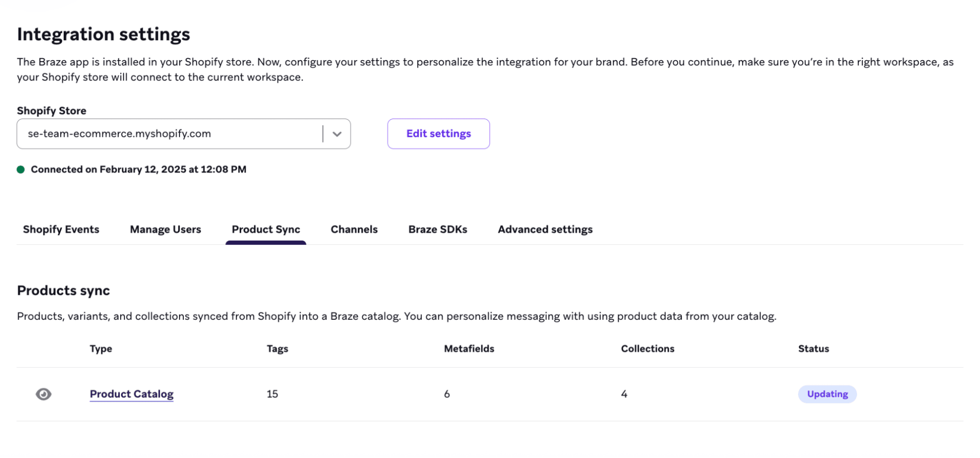The width and height of the screenshot is (980, 458).
Task: Switch to Advanced settings tab
Action: coord(545,229)
